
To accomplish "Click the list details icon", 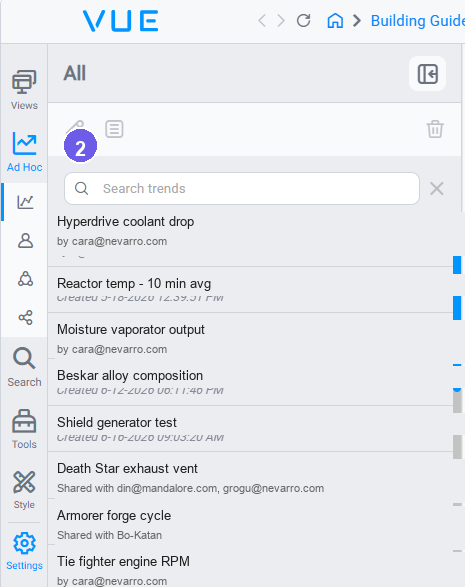I will pos(114,129).
